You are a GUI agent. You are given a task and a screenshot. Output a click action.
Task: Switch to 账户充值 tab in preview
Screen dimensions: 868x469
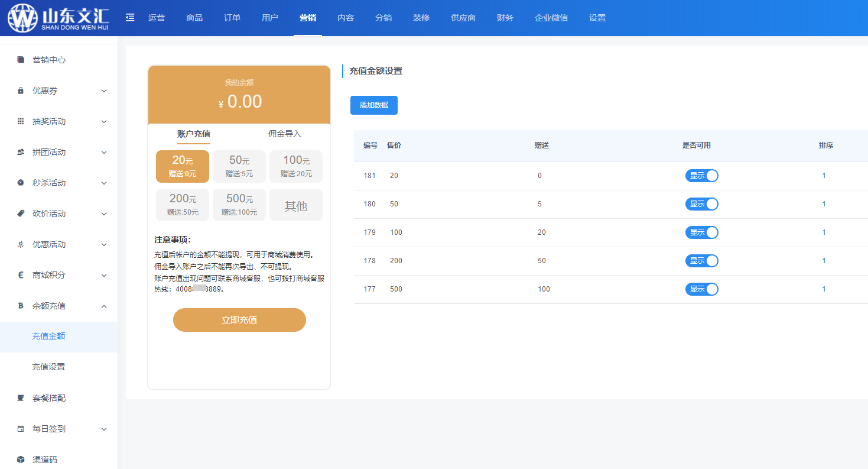[194, 134]
